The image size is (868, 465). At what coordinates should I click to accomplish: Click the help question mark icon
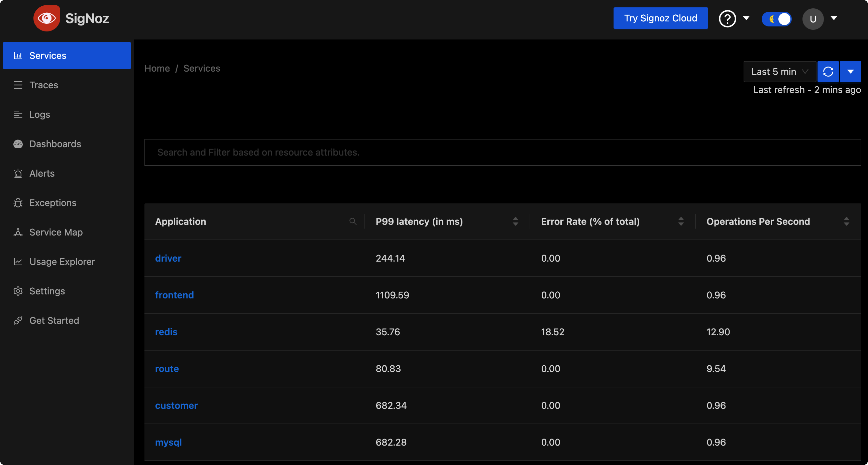[x=727, y=18]
